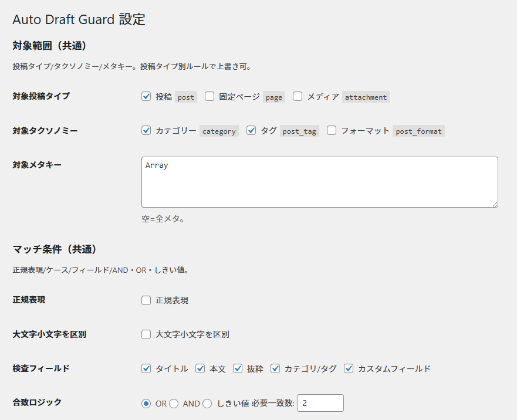The image size is (517, 420).
Task: Enable the 固定ページ page checkbox
Action: (x=209, y=97)
